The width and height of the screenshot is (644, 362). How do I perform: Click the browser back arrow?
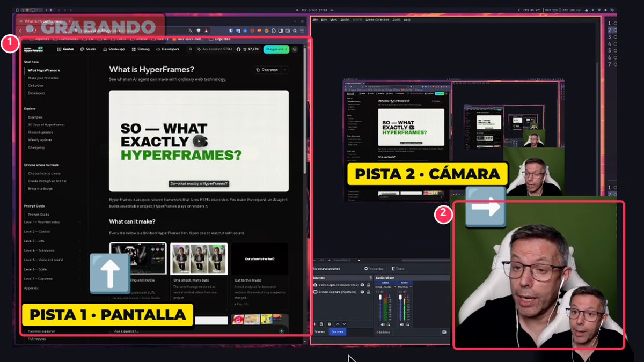(x=21, y=31)
